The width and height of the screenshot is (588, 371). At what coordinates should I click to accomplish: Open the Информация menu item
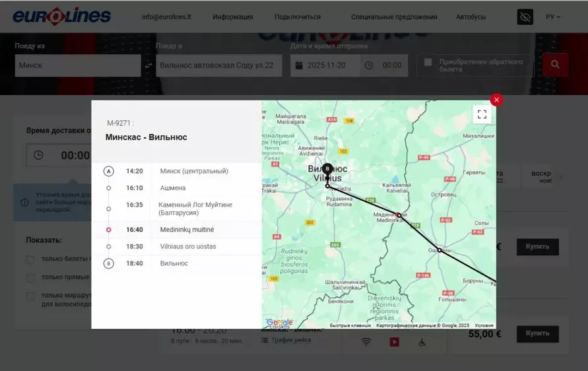(232, 17)
